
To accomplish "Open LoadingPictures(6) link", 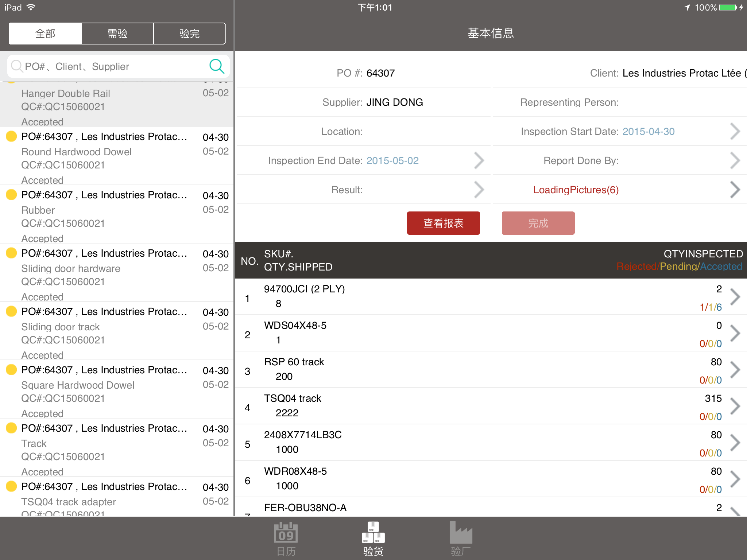I will point(576,190).
